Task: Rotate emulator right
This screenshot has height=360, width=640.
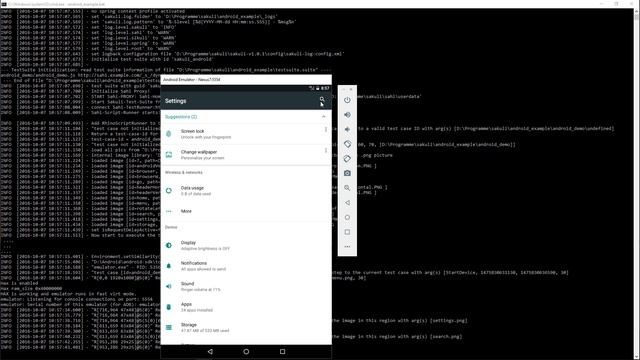Action: tap(347, 159)
